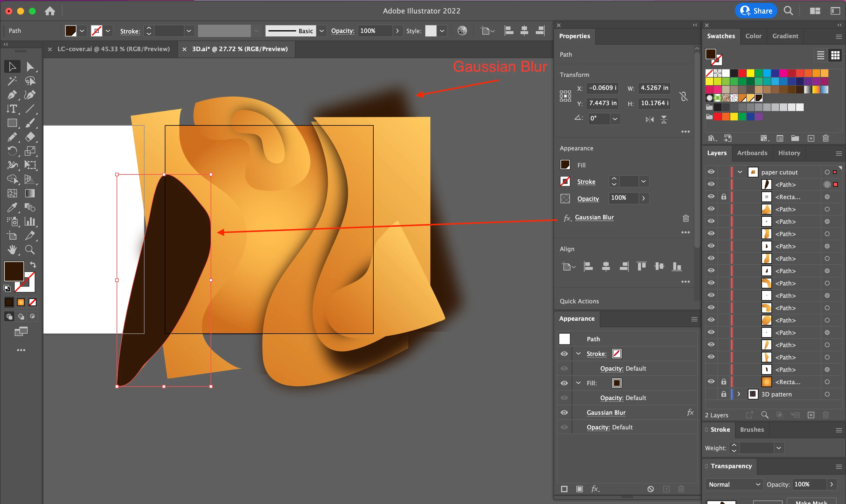Select the Hand tool

click(12, 250)
